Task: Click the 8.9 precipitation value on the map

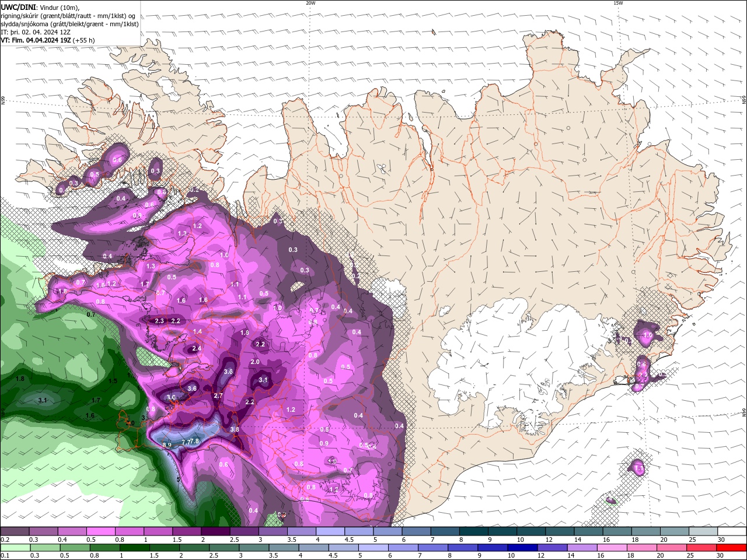Action: [167, 445]
